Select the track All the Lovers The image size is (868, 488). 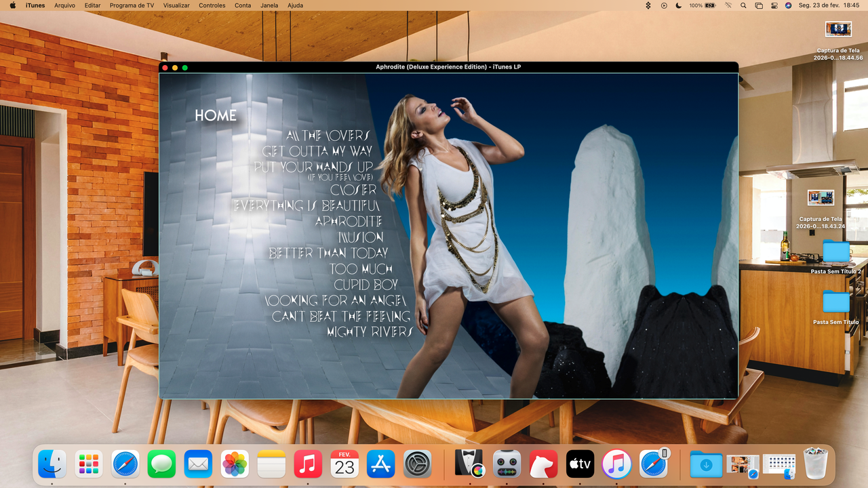(x=328, y=136)
